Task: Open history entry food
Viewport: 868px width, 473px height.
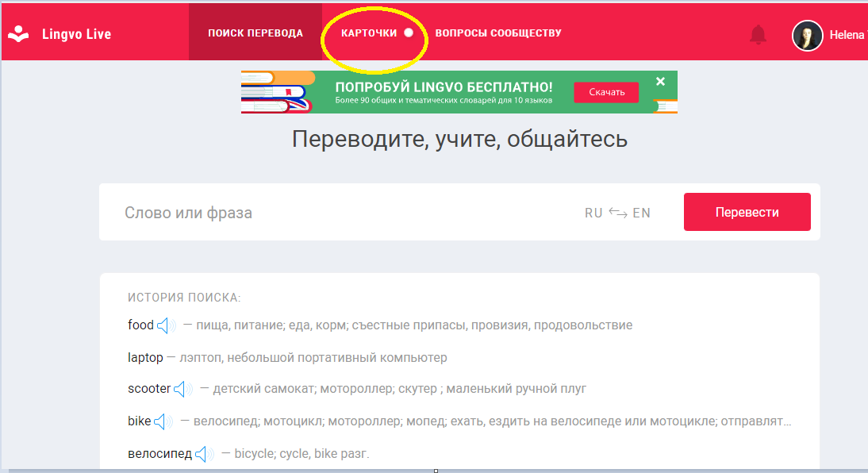Action: [x=140, y=325]
